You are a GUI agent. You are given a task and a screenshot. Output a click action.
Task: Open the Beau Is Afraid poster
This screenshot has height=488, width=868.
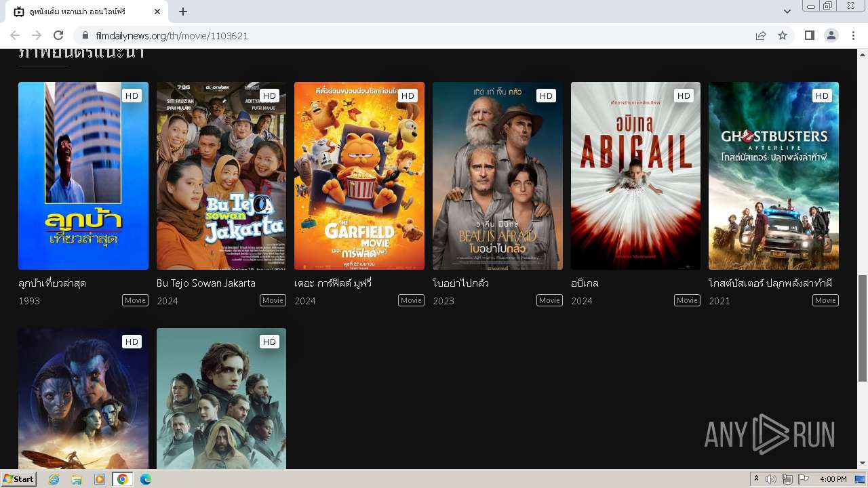pos(498,176)
